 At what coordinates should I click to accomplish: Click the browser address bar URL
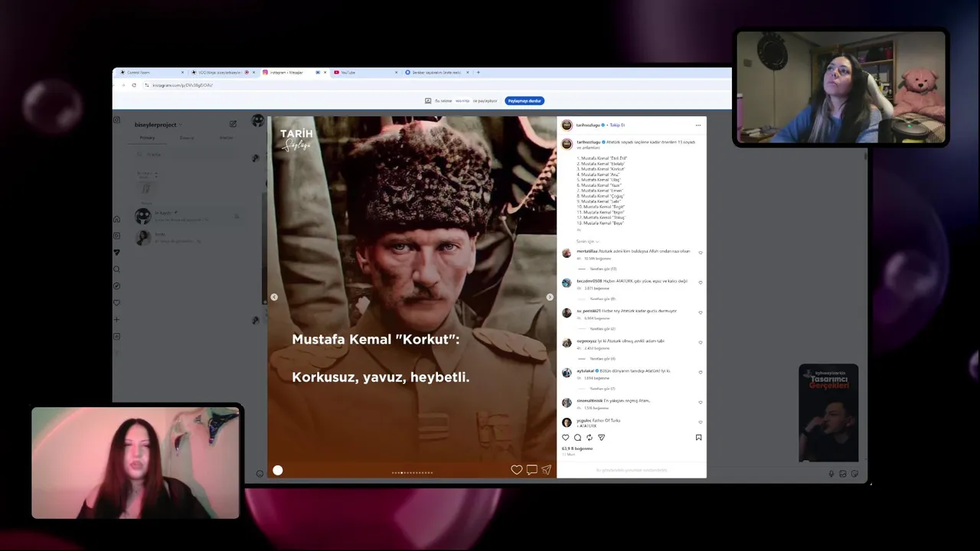(182, 85)
